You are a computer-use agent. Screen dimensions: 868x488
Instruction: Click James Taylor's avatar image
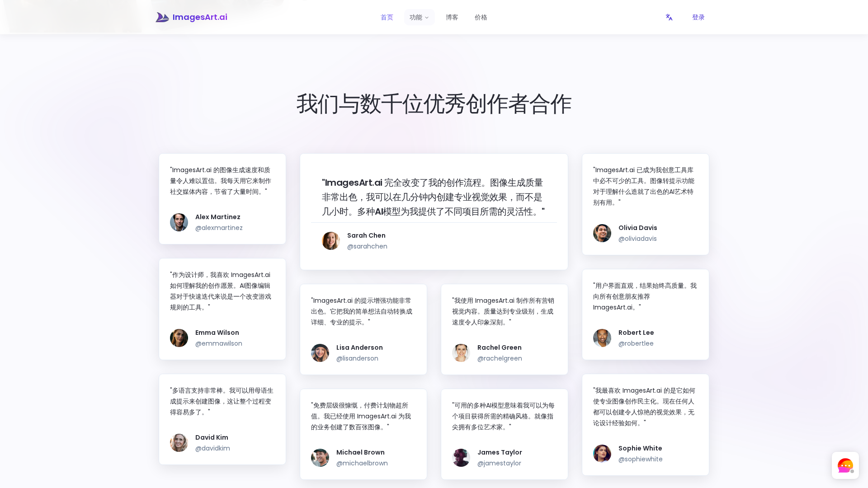tap(461, 458)
